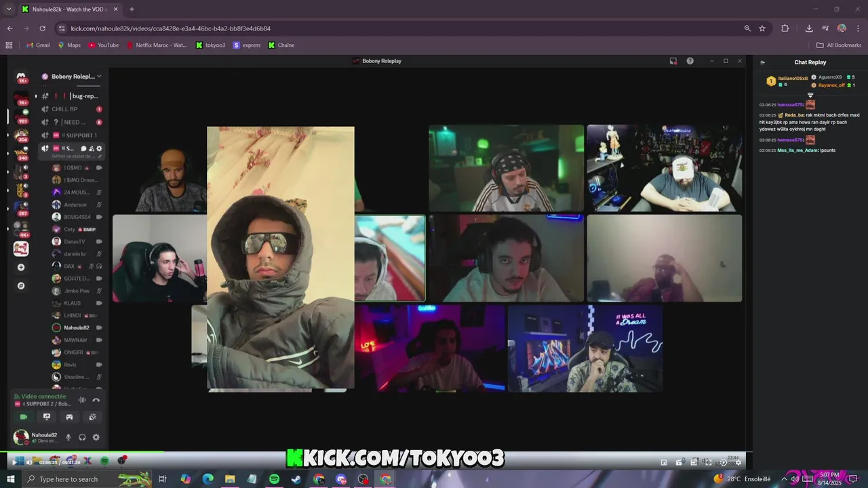Toggle noise suppression waveform icon
Screen dimensions: 868x488
coord(82,400)
